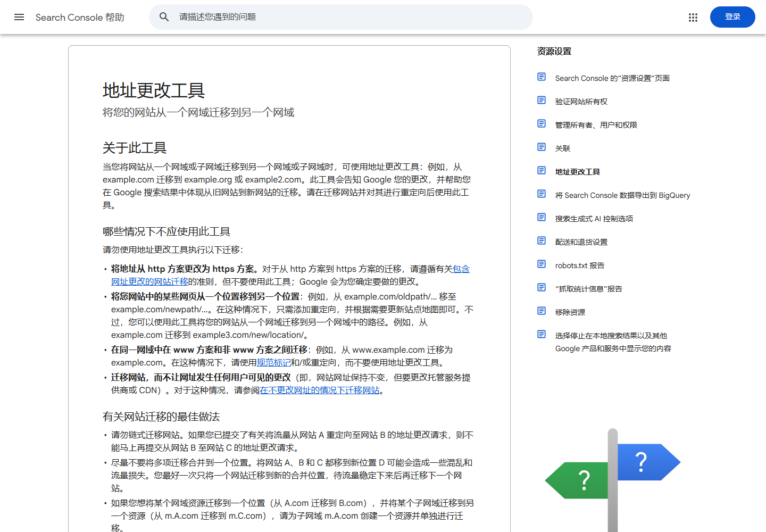
Task: Open the "抓取统计信息"报告 article
Action: [x=589, y=289]
